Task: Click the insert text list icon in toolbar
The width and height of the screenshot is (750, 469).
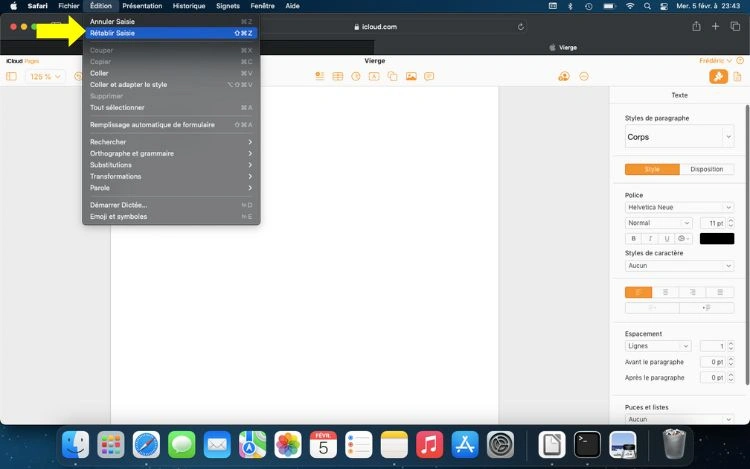Action: (x=320, y=76)
